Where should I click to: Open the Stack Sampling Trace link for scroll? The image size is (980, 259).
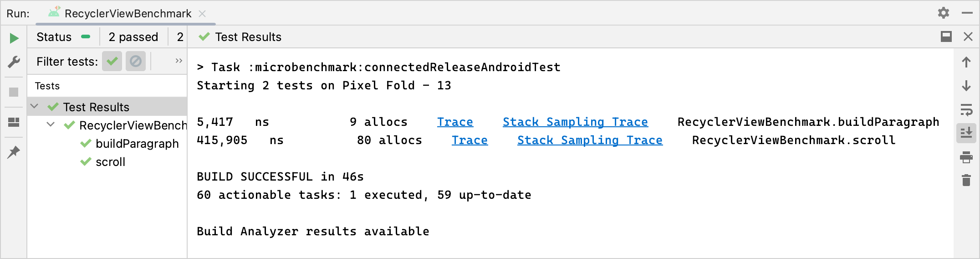pyautogui.click(x=590, y=140)
